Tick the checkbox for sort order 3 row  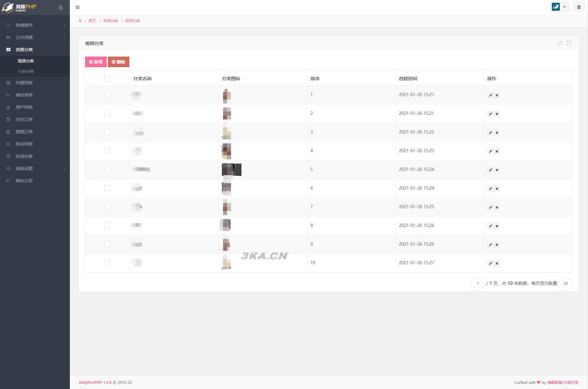[107, 132]
